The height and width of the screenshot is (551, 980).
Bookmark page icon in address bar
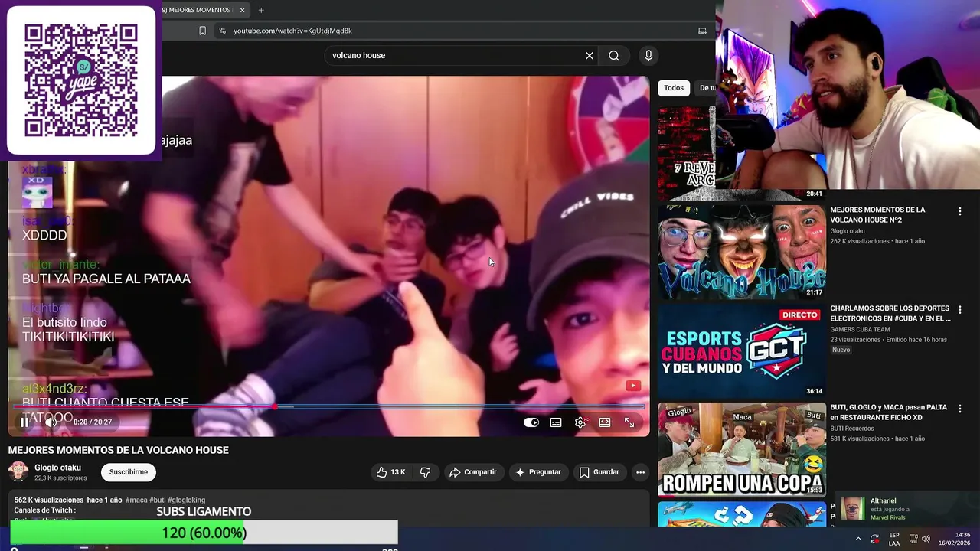(x=202, y=31)
